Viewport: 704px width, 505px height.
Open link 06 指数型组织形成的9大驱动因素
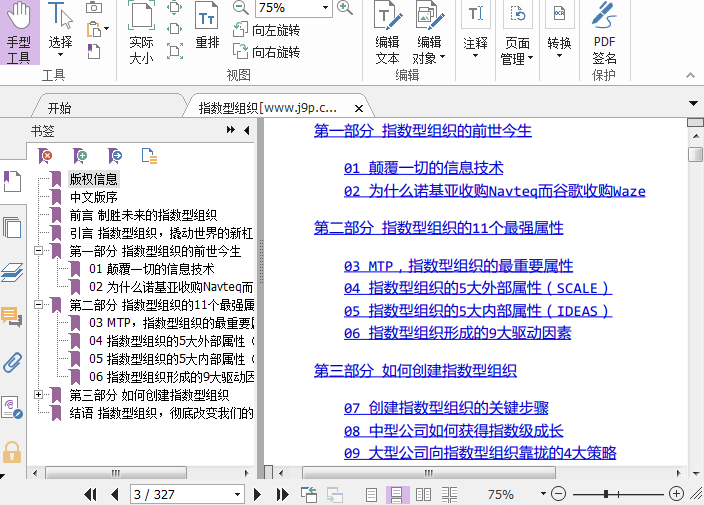[x=458, y=333]
